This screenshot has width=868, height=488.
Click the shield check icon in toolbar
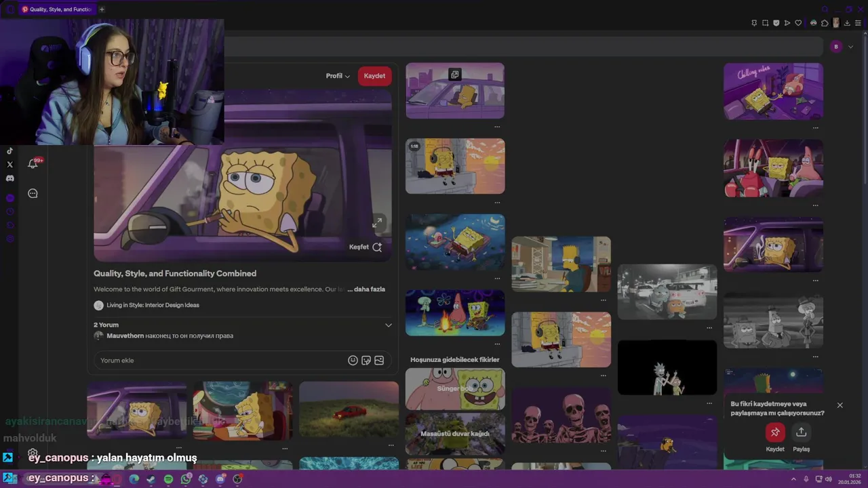(776, 23)
